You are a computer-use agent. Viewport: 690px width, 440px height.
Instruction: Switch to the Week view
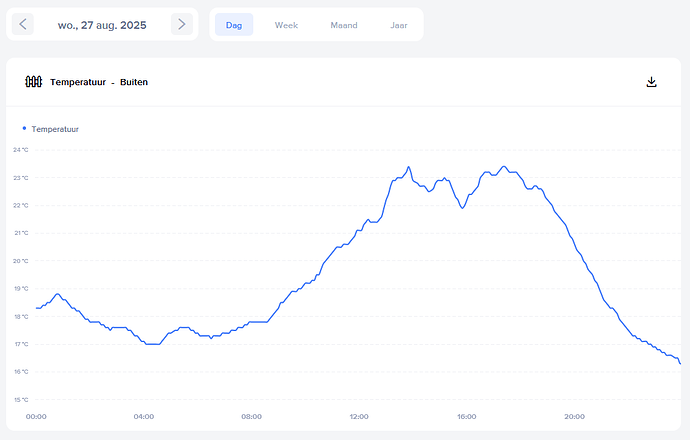[x=286, y=24]
